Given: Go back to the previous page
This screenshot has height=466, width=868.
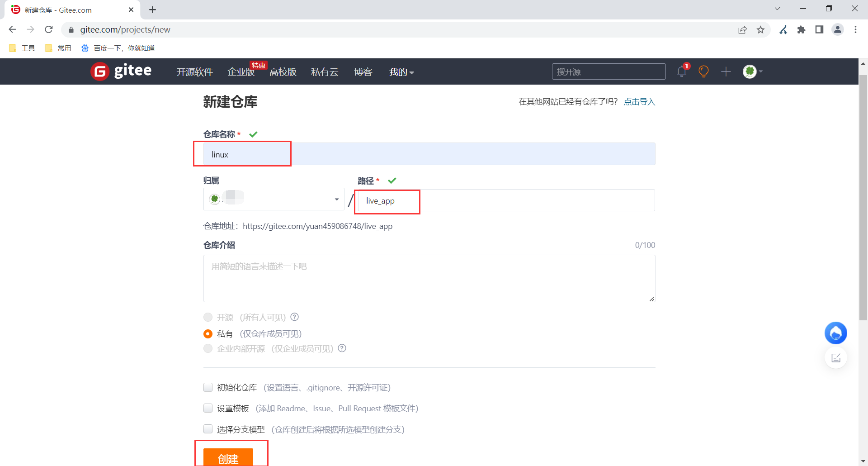Looking at the screenshot, I should tap(12, 29).
